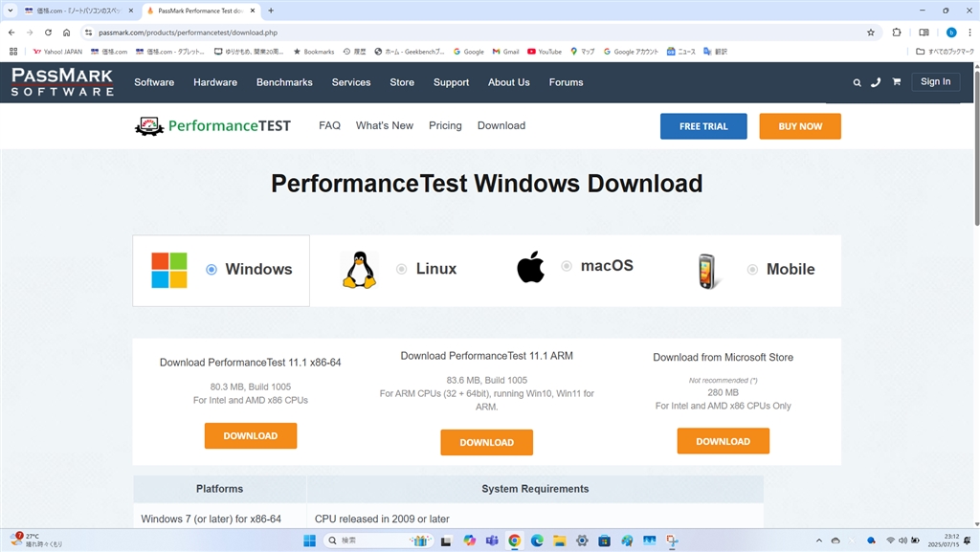Open Copilot from the taskbar
This screenshot has width=980, height=552.
point(469,541)
